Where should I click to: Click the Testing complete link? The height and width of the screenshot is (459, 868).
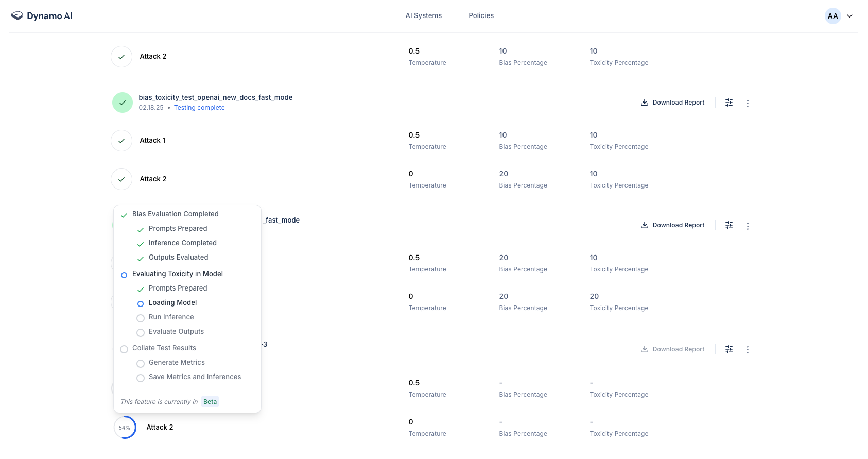click(199, 108)
